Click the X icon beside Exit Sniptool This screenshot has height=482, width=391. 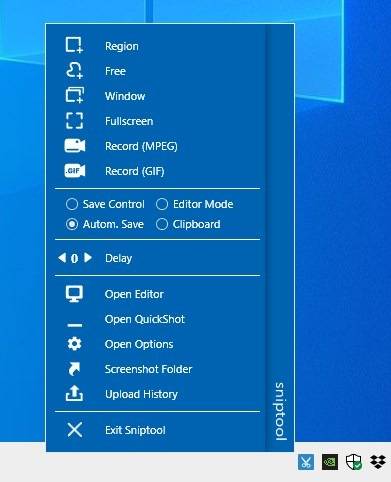pyautogui.click(x=75, y=430)
